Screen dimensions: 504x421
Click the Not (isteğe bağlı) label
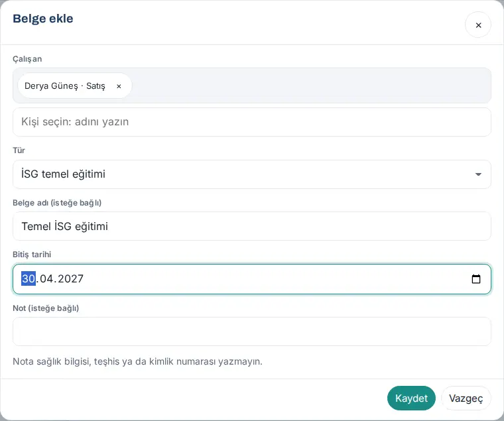tap(46, 308)
